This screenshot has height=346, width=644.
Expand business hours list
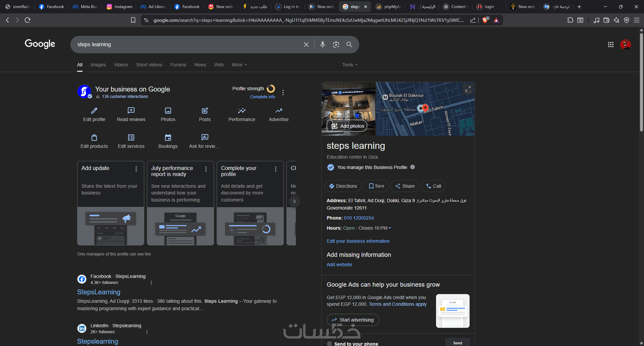390,228
